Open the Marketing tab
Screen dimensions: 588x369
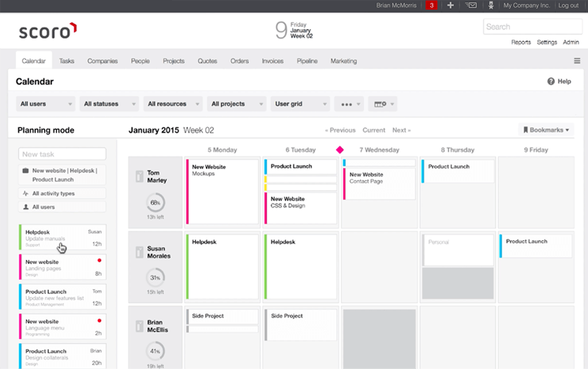[343, 61]
